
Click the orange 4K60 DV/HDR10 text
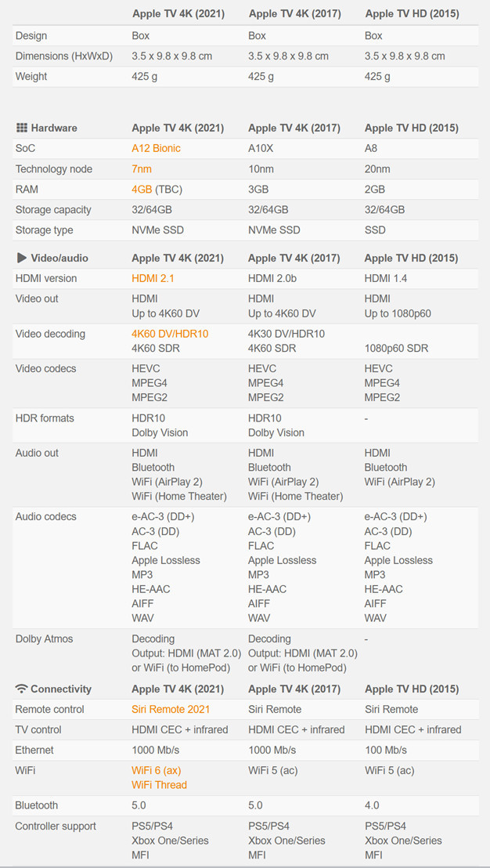[170, 334]
